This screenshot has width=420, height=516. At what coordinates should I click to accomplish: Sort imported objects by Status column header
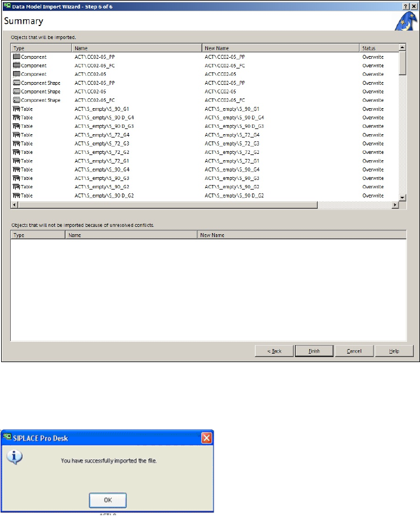click(x=379, y=48)
